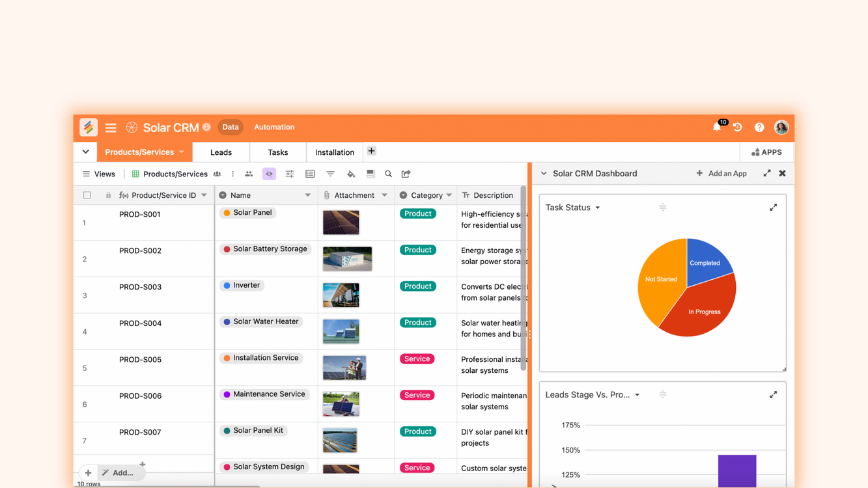
Task: Open the row height icon
Action: (x=371, y=174)
